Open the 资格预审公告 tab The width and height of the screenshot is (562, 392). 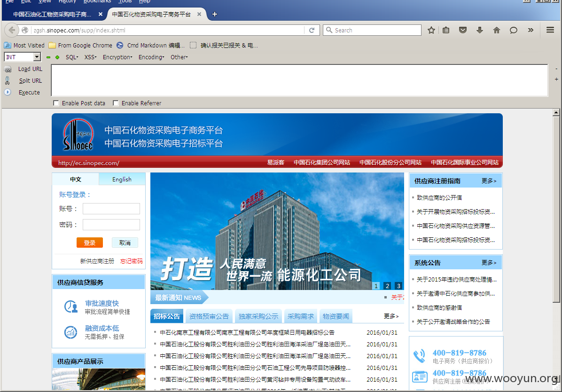pyautogui.click(x=209, y=316)
